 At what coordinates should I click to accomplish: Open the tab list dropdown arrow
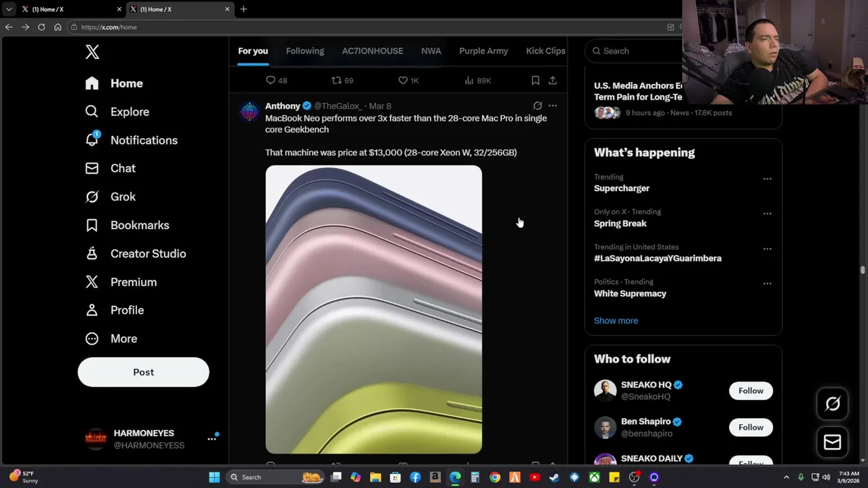pos(8,9)
